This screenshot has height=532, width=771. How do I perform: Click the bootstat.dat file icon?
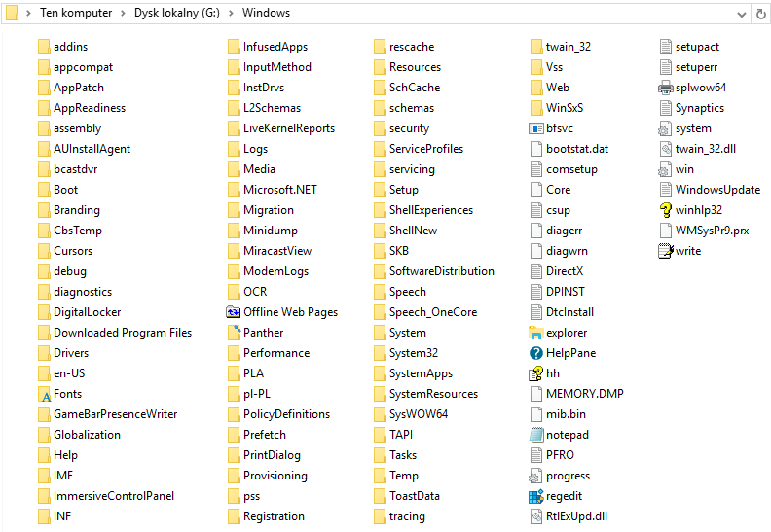click(535, 149)
